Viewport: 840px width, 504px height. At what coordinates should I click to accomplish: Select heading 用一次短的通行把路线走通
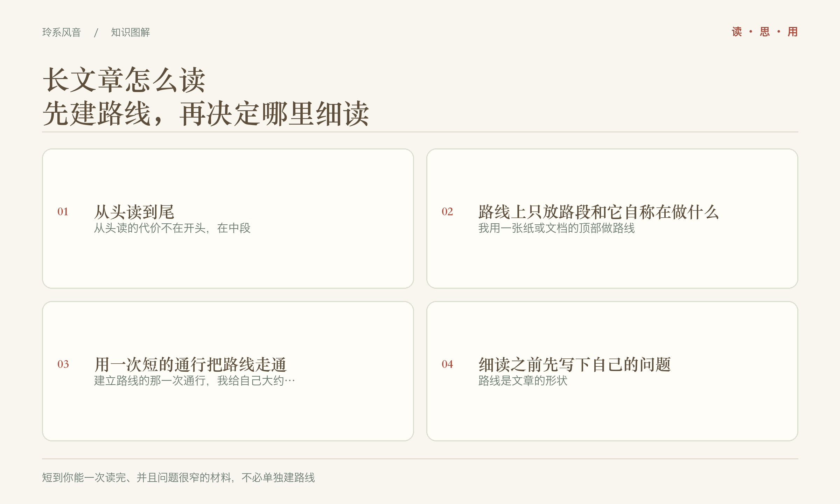191,364
